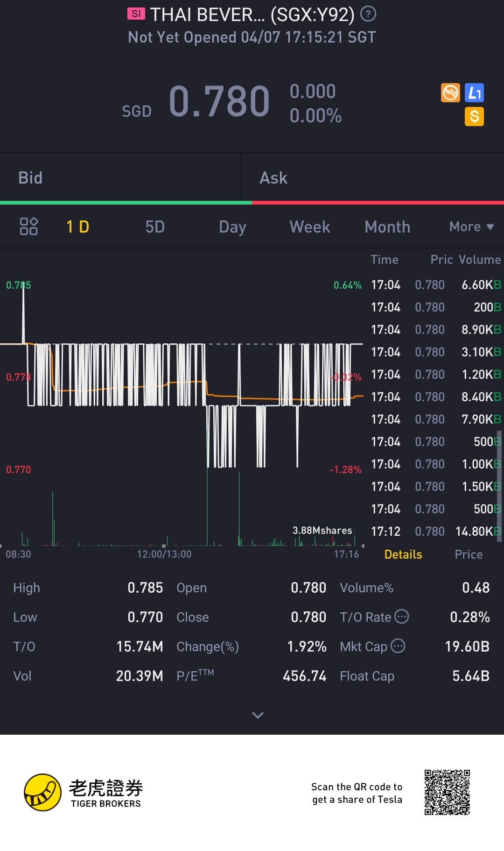This screenshot has width=504, height=851.
Task: Tap the Change(%) value 1.92%
Action: coord(307,646)
